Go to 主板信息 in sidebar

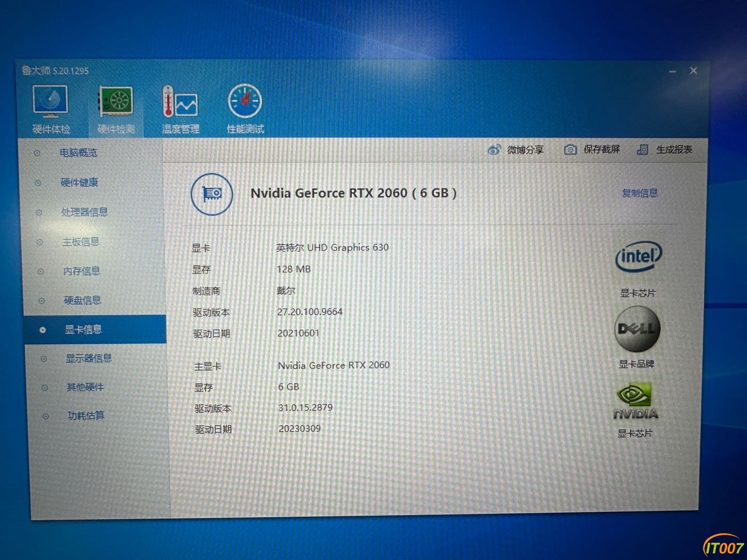[81, 242]
